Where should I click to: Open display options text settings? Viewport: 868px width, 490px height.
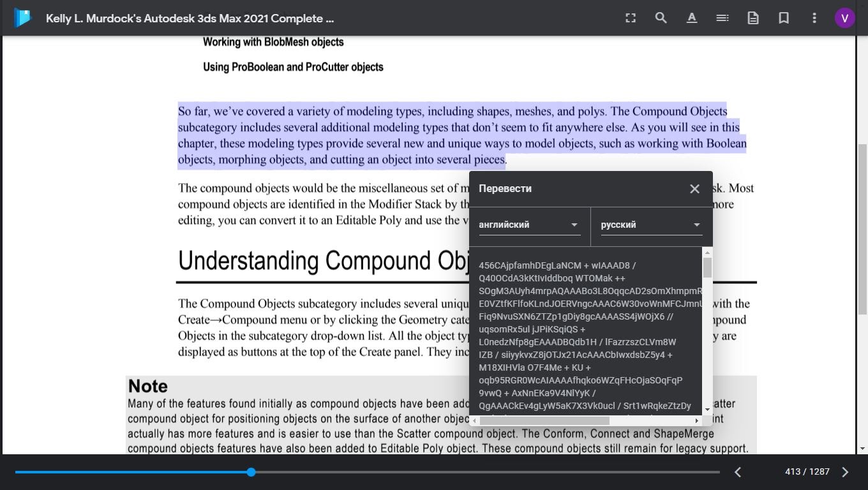692,18
